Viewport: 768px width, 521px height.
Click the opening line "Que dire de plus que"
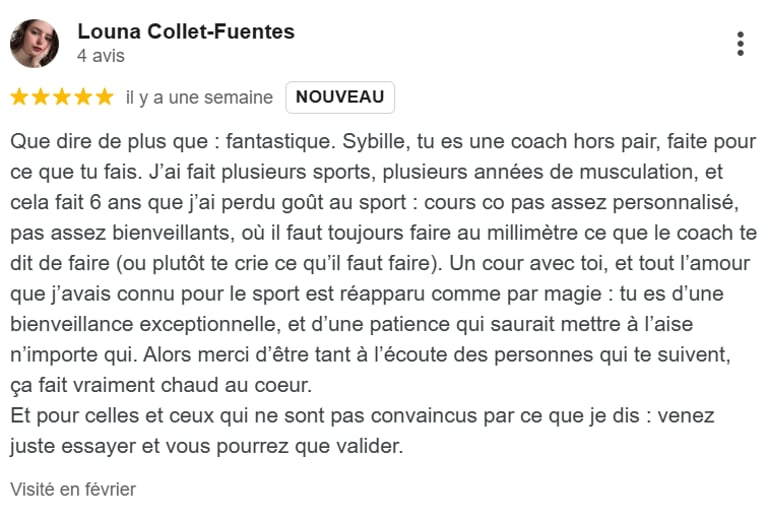(x=110, y=142)
